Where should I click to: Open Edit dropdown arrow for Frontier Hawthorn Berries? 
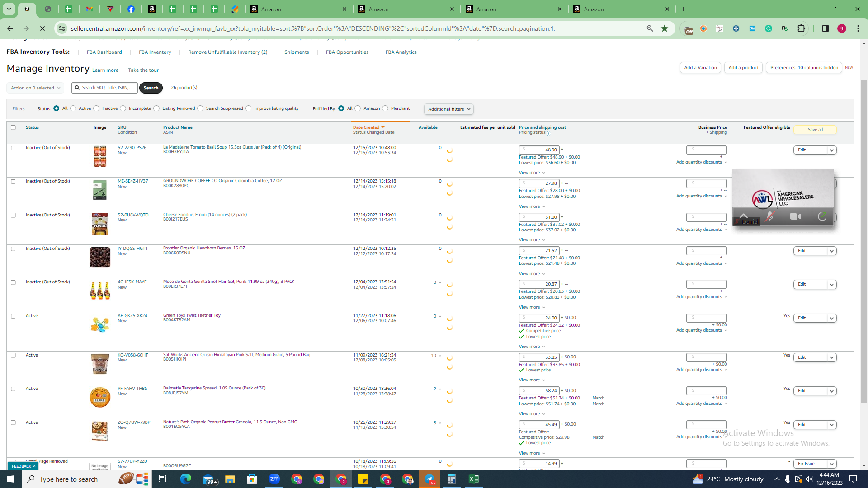coord(832,251)
